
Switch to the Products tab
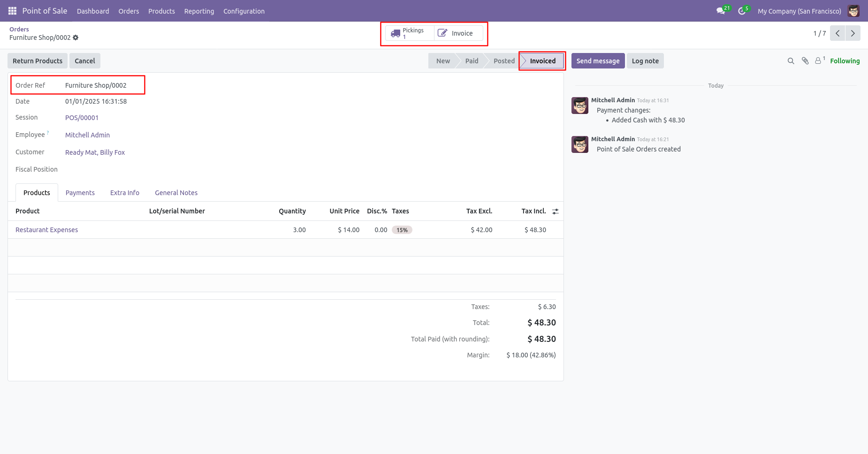[37, 193]
